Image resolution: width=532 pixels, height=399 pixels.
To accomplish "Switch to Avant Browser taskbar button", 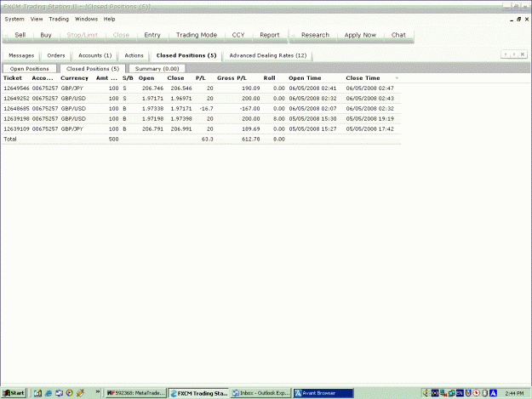I will [x=323, y=393].
